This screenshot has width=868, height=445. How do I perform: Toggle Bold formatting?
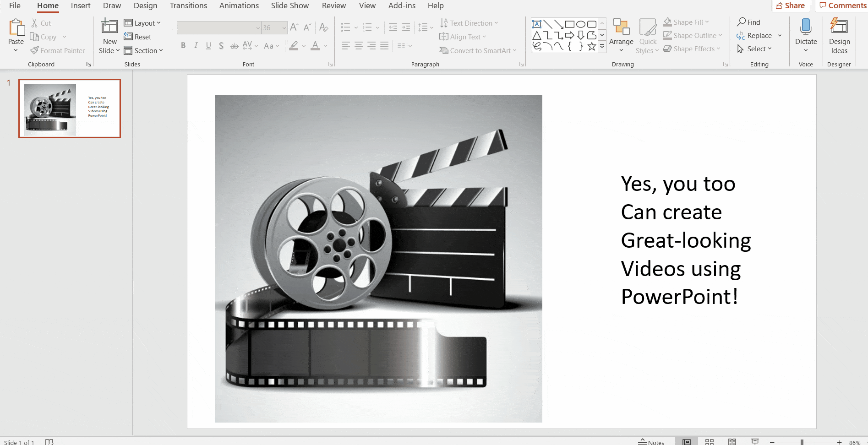coord(183,46)
